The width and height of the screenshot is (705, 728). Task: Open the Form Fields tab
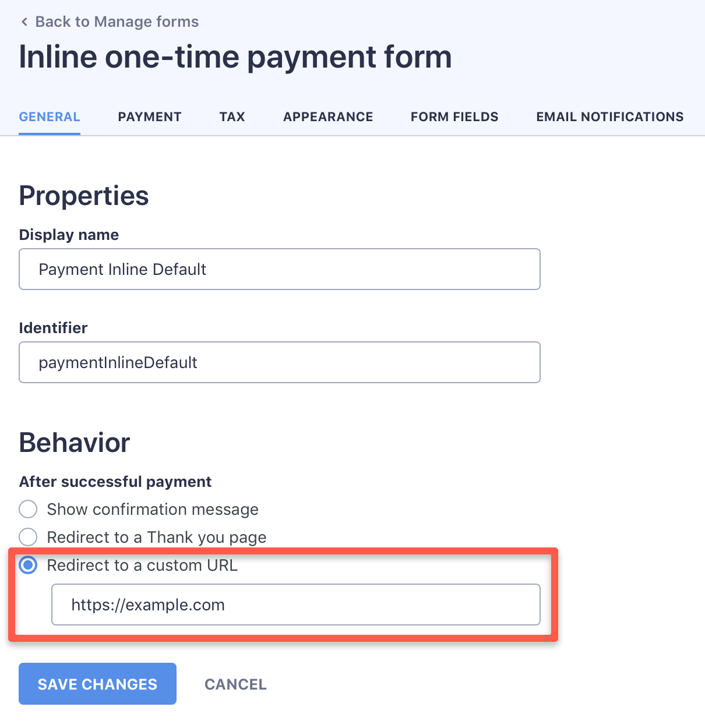point(454,117)
